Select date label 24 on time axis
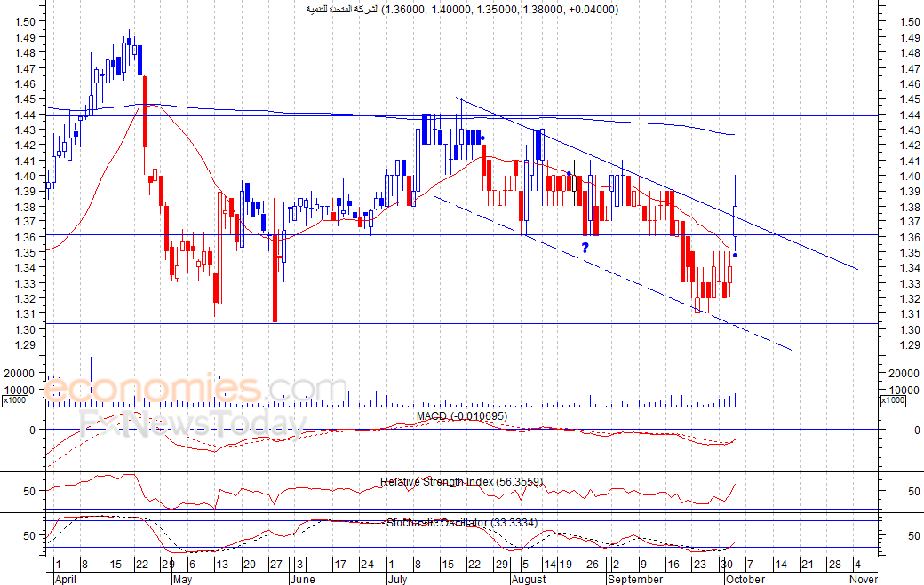 [x=367, y=565]
